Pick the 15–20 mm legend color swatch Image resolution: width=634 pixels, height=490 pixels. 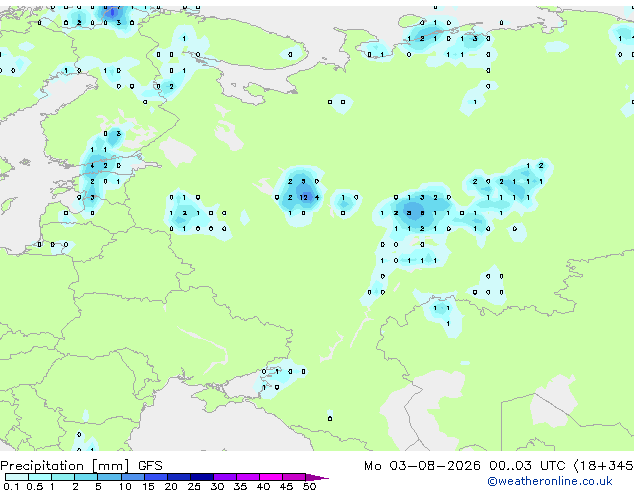[x=156, y=477]
